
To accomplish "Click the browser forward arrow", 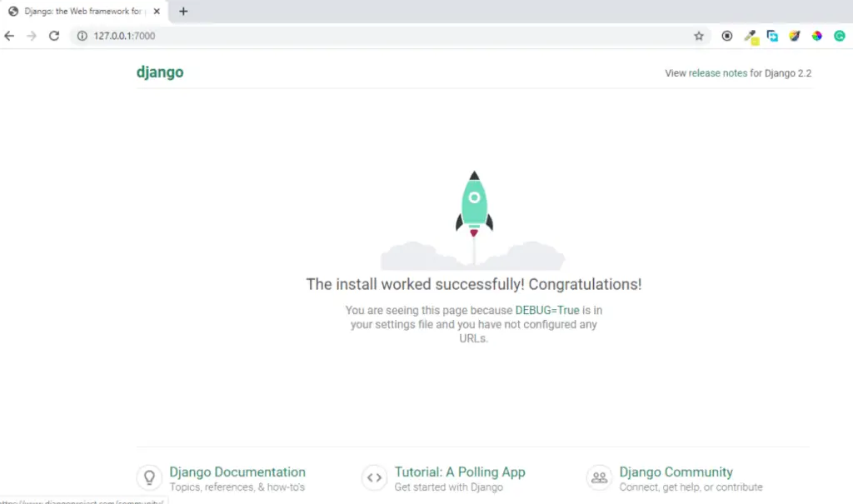I will click(x=32, y=36).
